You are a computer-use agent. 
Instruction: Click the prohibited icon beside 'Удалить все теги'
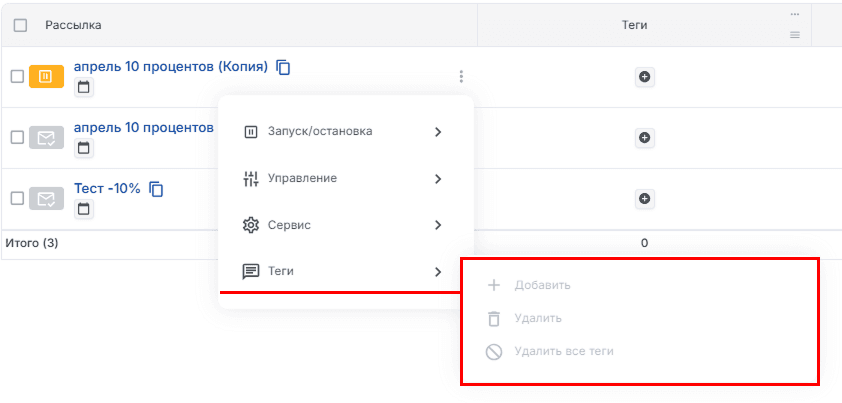click(493, 352)
